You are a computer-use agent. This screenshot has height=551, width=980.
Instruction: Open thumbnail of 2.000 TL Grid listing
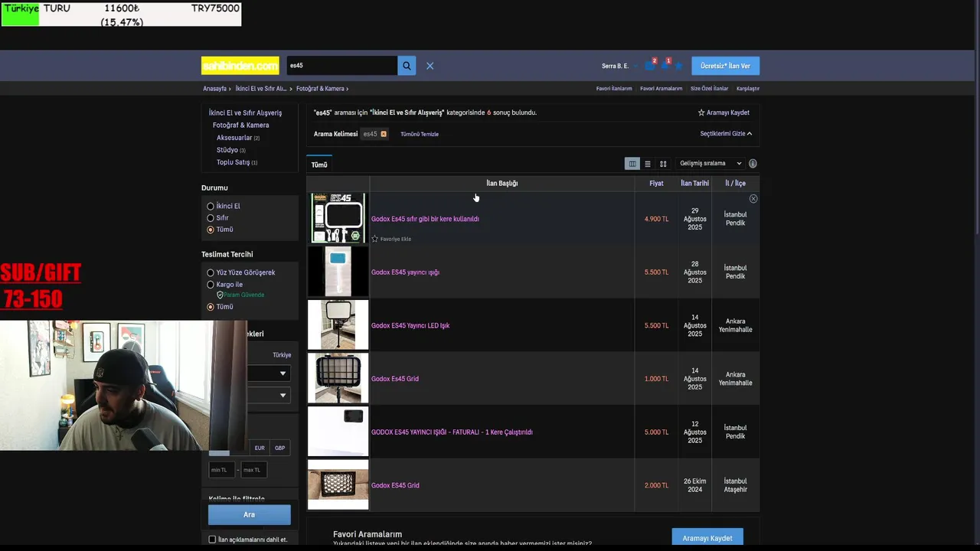[338, 485]
